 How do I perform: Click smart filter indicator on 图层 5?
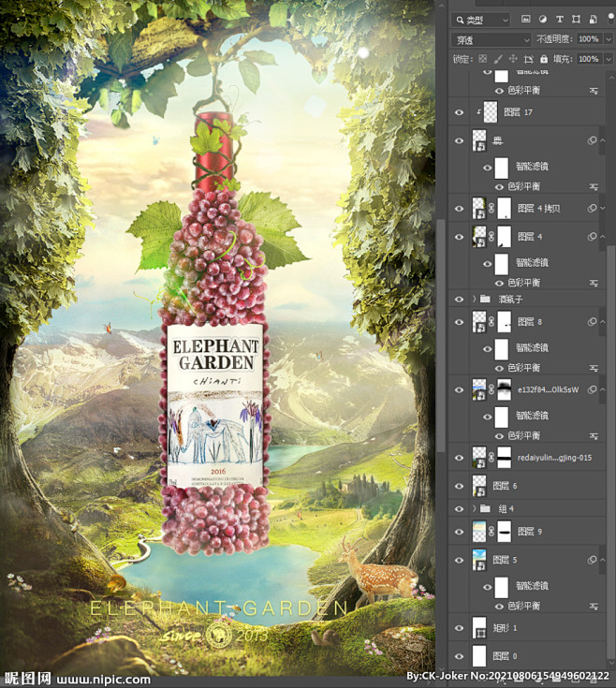click(x=592, y=560)
